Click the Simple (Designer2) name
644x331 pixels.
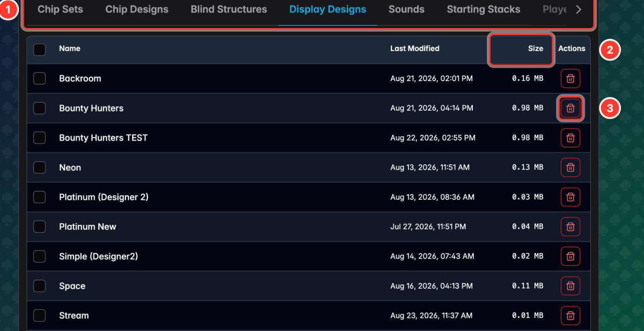coord(99,256)
